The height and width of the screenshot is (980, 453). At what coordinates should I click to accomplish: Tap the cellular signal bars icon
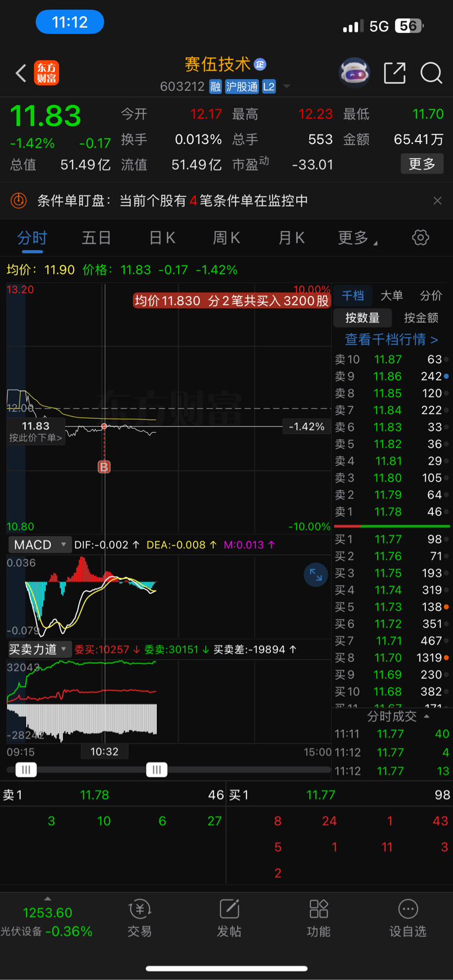pyautogui.click(x=353, y=26)
